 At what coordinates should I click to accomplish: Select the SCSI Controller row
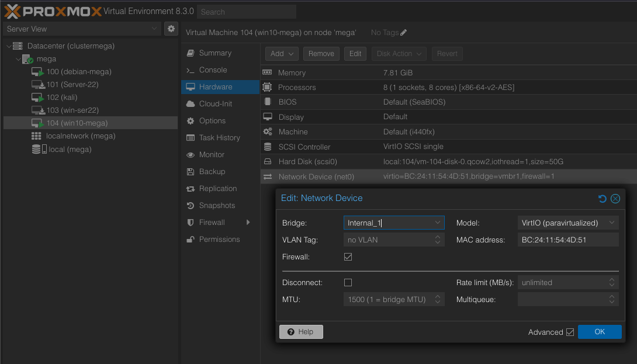[x=448, y=147]
